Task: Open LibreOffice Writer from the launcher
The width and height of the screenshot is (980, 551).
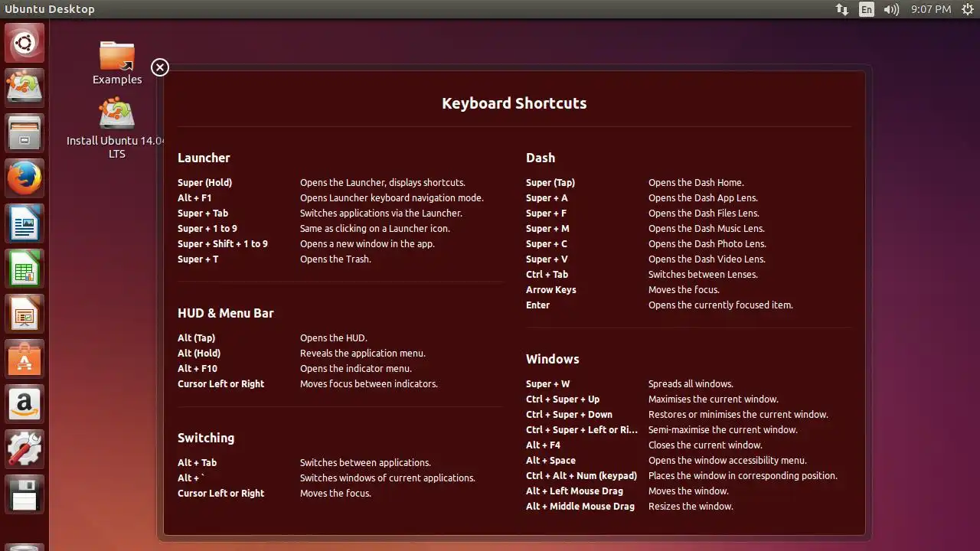Action: coord(25,223)
